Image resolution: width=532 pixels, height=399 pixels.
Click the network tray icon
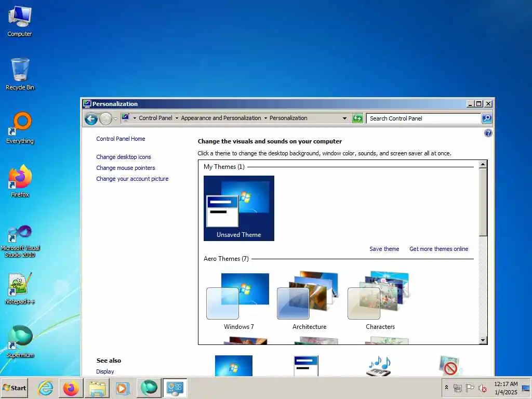457,388
